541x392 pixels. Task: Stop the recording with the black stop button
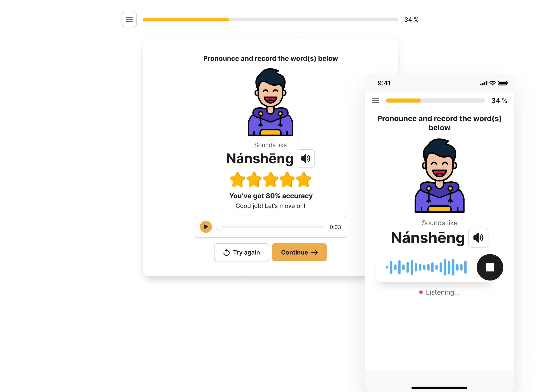pyautogui.click(x=490, y=267)
